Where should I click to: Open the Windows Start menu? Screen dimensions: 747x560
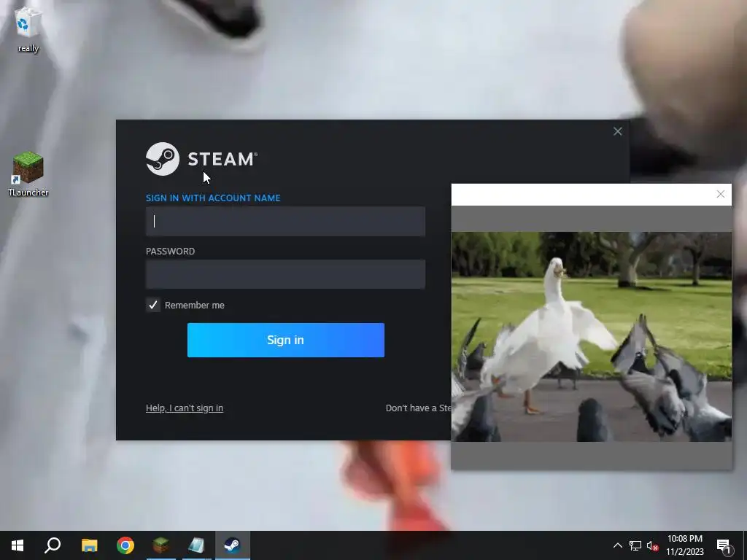(18, 545)
